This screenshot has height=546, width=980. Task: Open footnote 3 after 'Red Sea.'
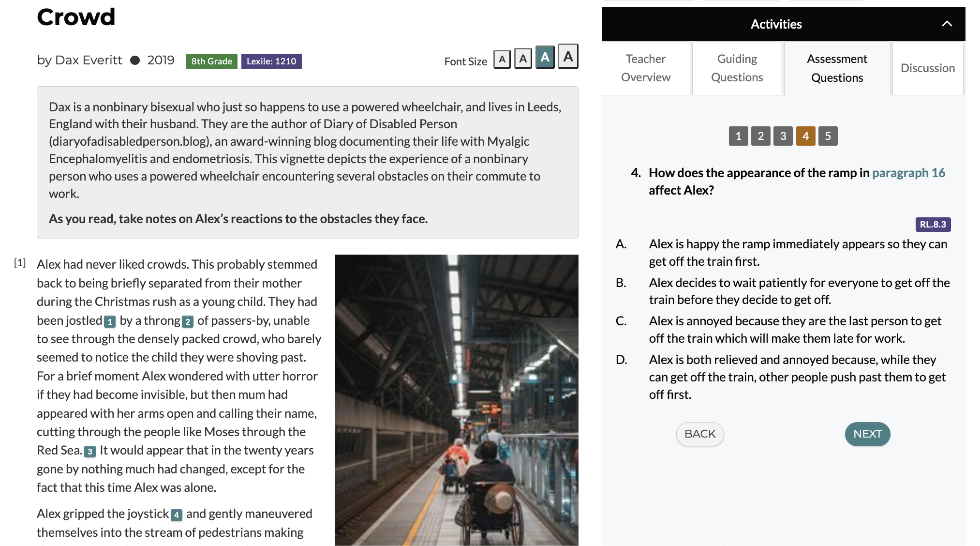click(x=90, y=452)
